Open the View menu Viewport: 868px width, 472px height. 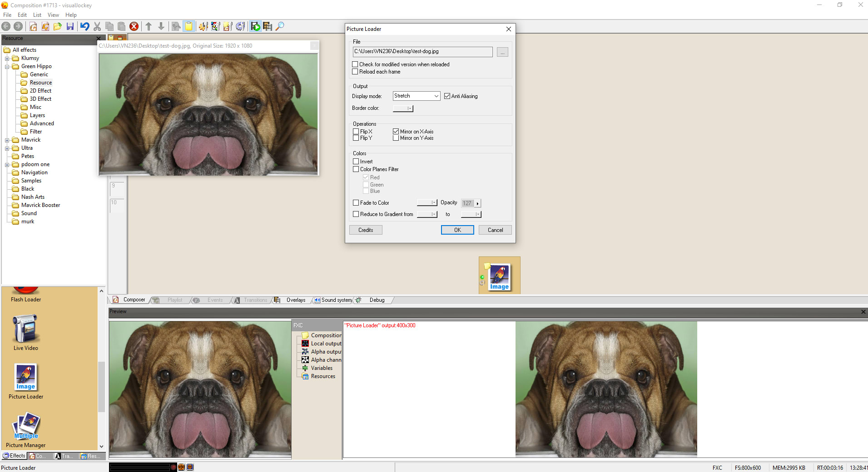point(53,15)
